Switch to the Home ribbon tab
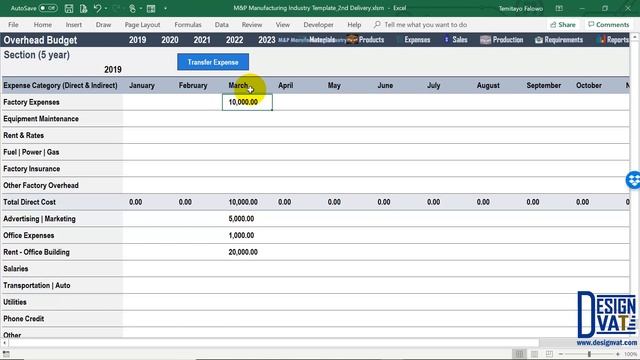Image resolution: width=640 pixels, height=360 pixels. [x=42, y=24]
